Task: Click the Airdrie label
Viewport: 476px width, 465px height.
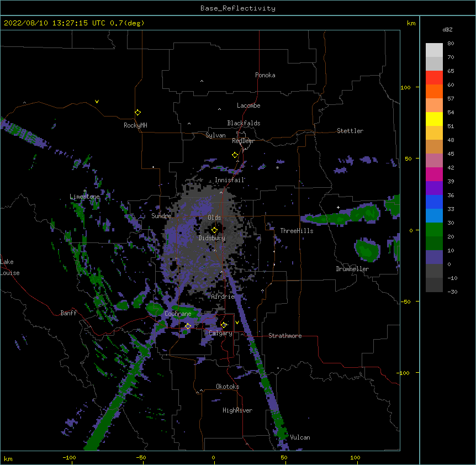Action: (223, 297)
